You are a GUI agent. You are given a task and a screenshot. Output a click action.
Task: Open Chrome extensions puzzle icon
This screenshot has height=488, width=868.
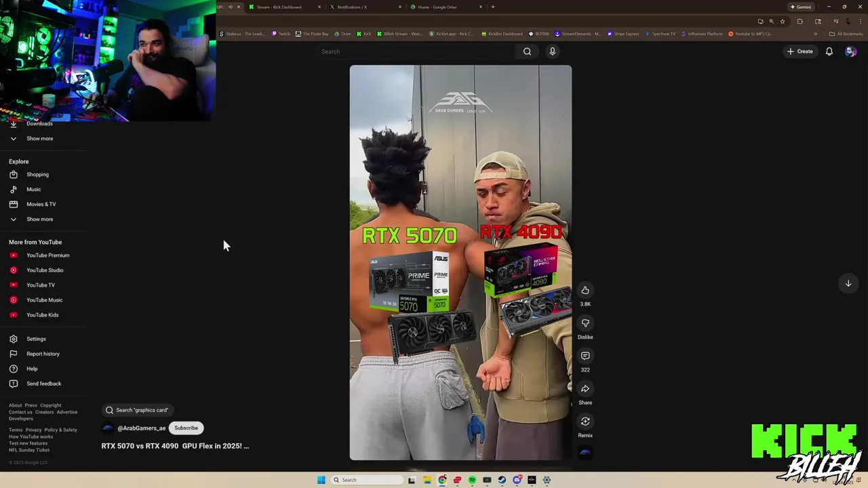tap(800, 21)
